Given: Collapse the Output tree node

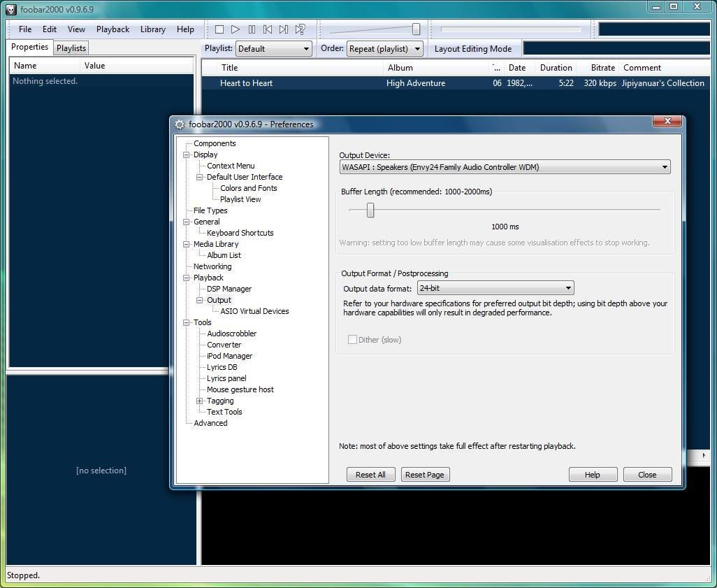Looking at the screenshot, I should point(199,300).
